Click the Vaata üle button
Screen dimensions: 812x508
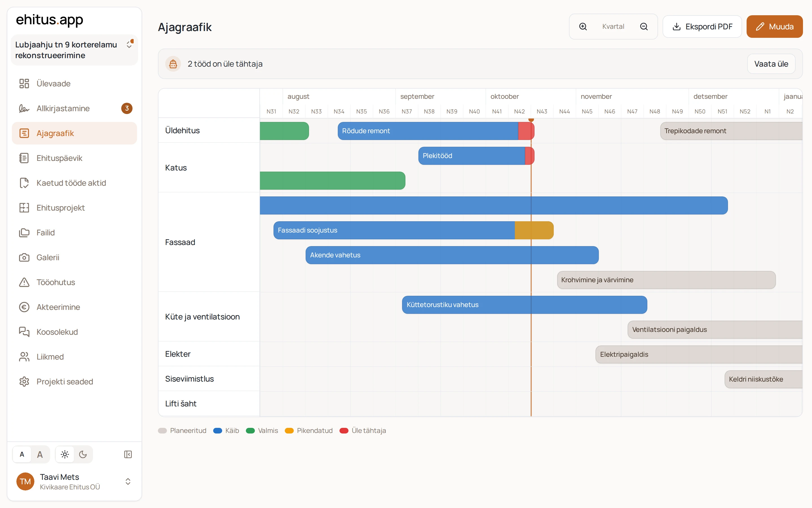coord(771,64)
